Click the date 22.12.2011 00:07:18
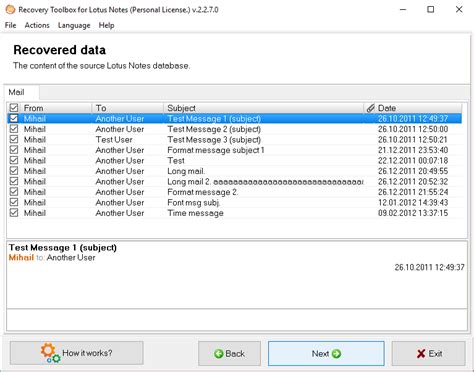Image resolution: width=474 pixels, height=372 pixels. (x=413, y=161)
